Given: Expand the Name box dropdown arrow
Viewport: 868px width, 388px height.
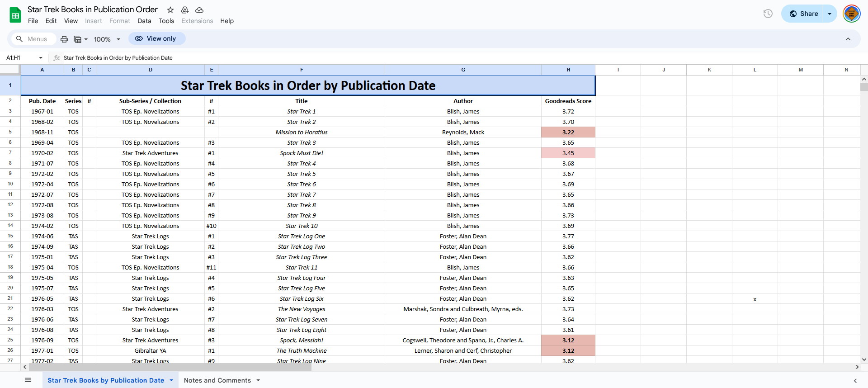Looking at the screenshot, I should click(41, 58).
